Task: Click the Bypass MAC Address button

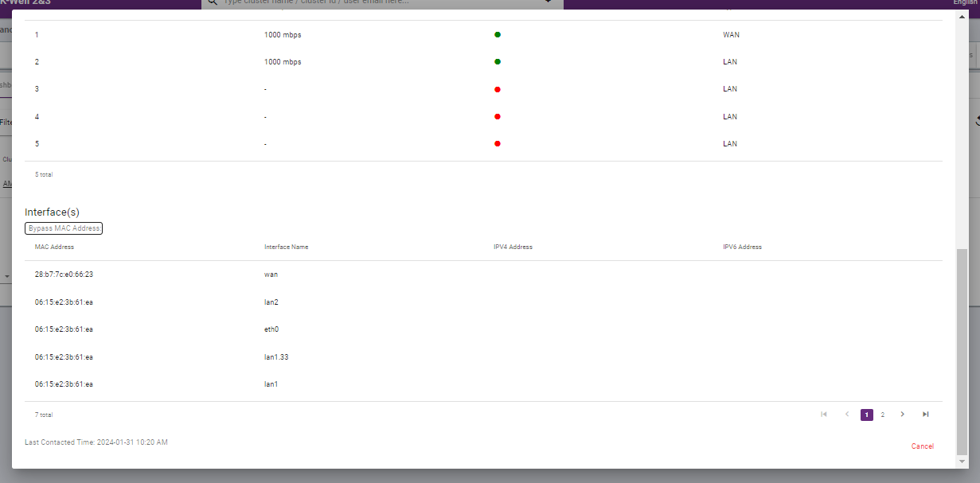Action: point(64,228)
